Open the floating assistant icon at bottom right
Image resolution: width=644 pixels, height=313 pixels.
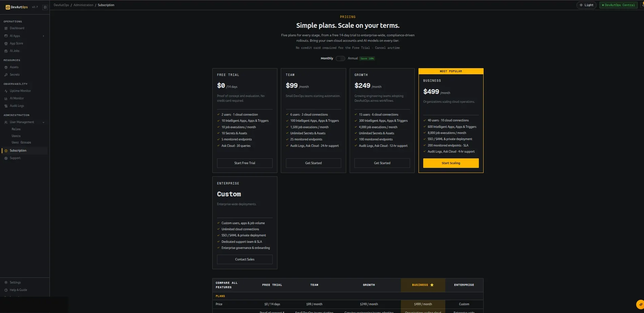pyautogui.click(x=640, y=304)
